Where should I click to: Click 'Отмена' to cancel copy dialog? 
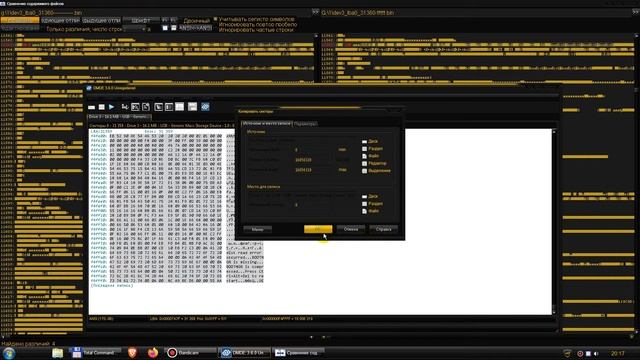pyautogui.click(x=351, y=229)
